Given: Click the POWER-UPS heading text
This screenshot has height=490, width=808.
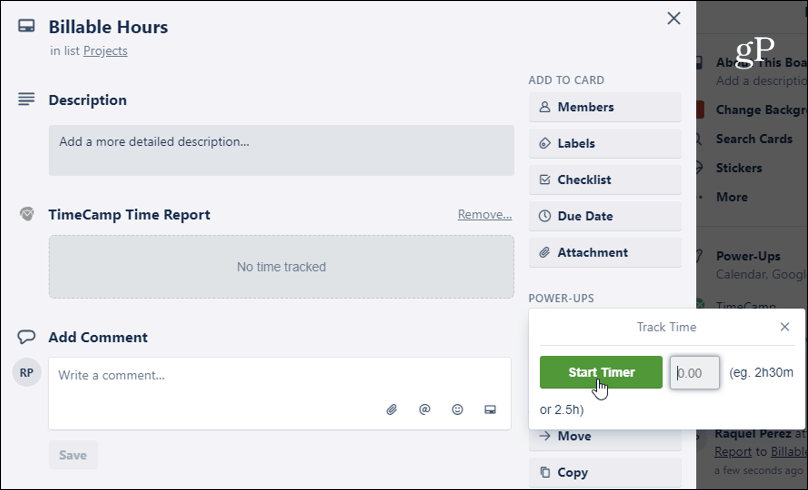Looking at the screenshot, I should point(561,298).
